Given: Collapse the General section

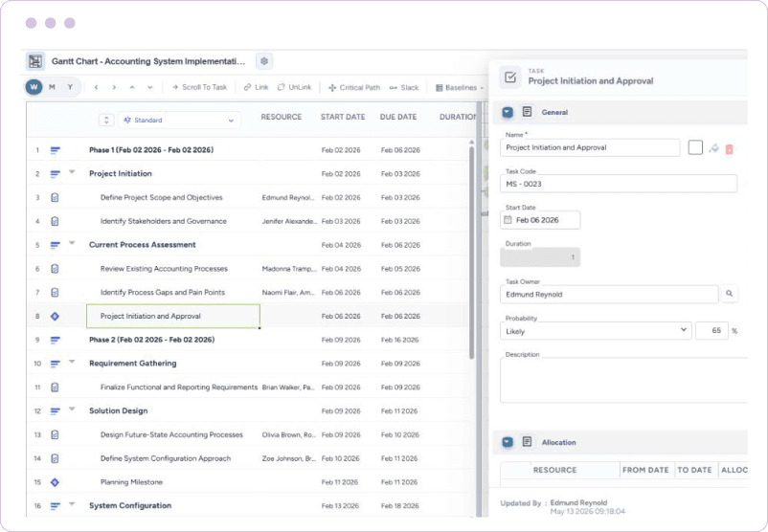Looking at the screenshot, I should tap(508, 113).
